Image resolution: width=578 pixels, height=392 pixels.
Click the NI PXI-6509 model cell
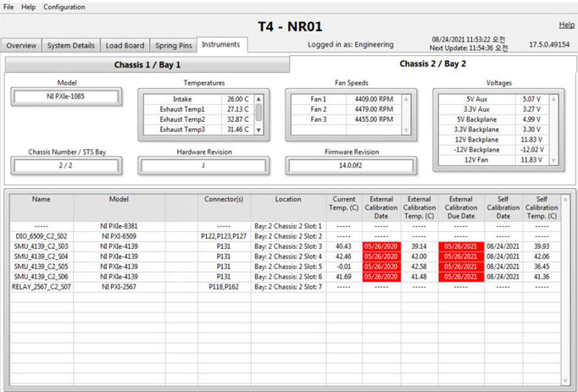[119, 236]
